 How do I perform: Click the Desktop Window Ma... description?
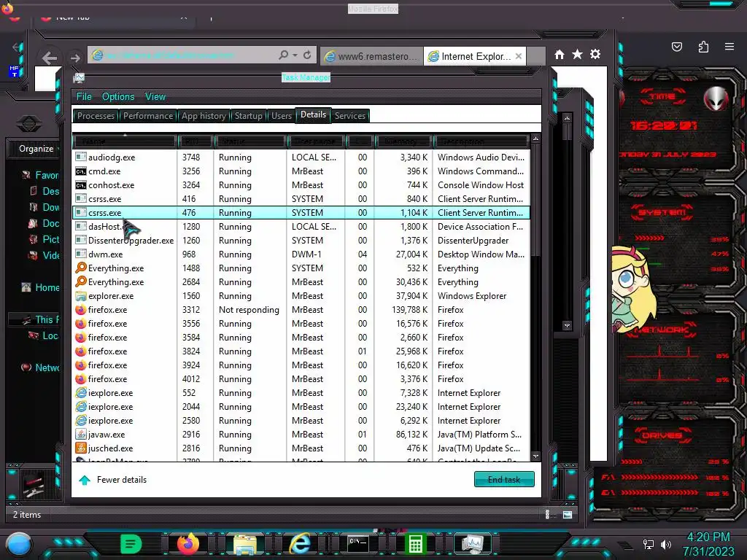coord(481,254)
